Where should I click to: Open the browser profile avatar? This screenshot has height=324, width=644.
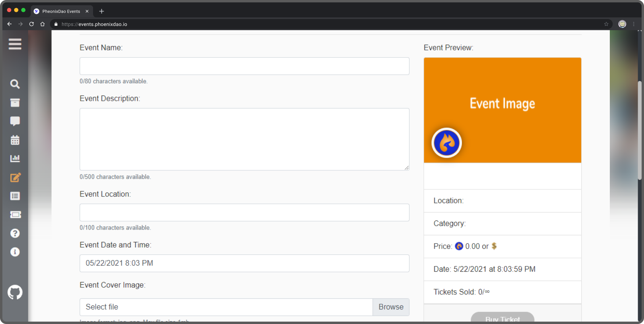point(622,24)
